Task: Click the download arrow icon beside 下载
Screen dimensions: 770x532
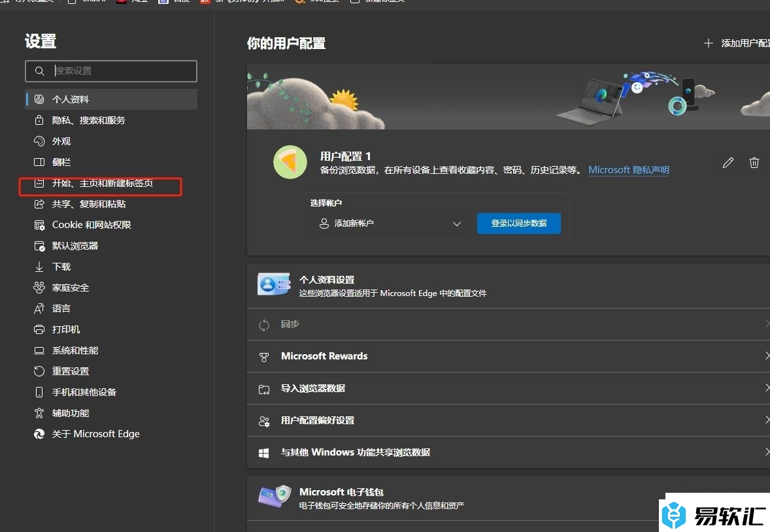Action: coord(39,267)
